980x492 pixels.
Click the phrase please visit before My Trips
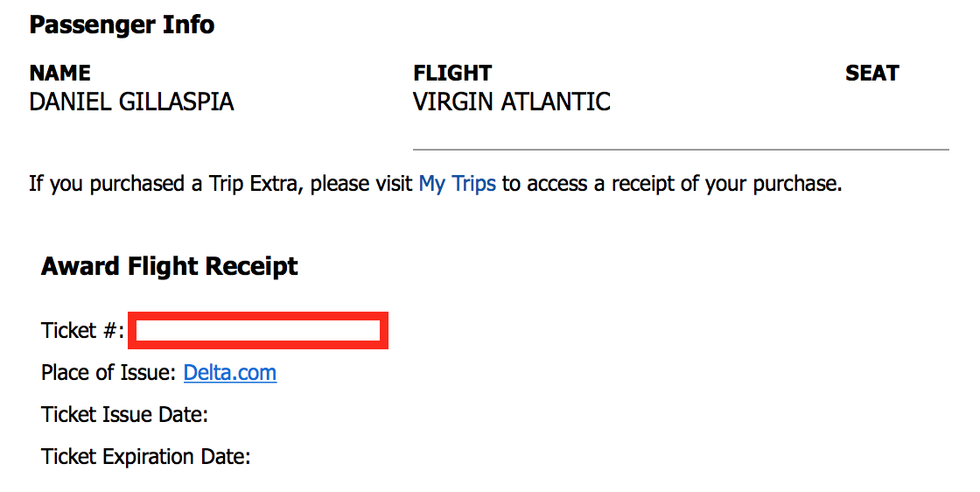[x=361, y=184]
